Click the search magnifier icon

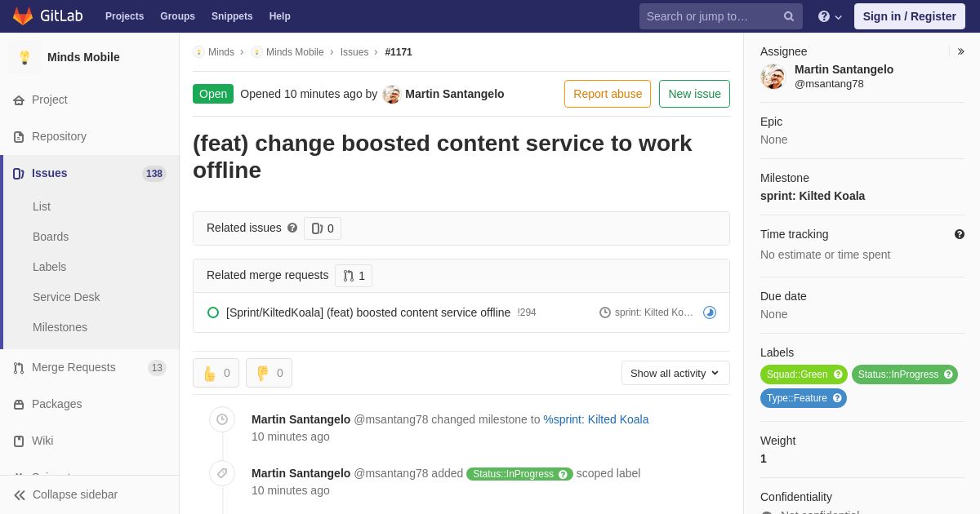[789, 16]
